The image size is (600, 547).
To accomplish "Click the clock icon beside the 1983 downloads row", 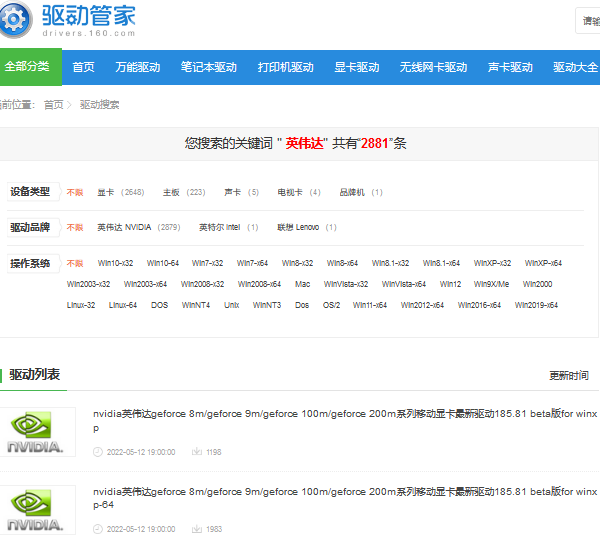I will tap(98, 529).
